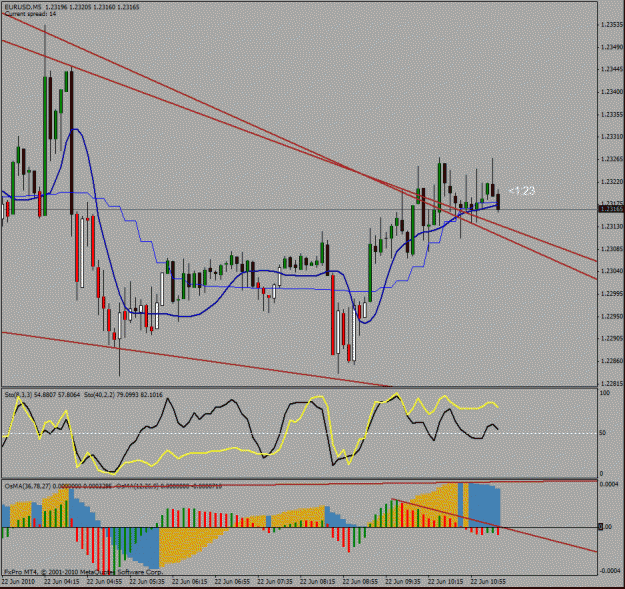The height and width of the screenshot is (589, 625).
Task: Click the stochastic scale value 100
Action: click(x=605, y=393)
